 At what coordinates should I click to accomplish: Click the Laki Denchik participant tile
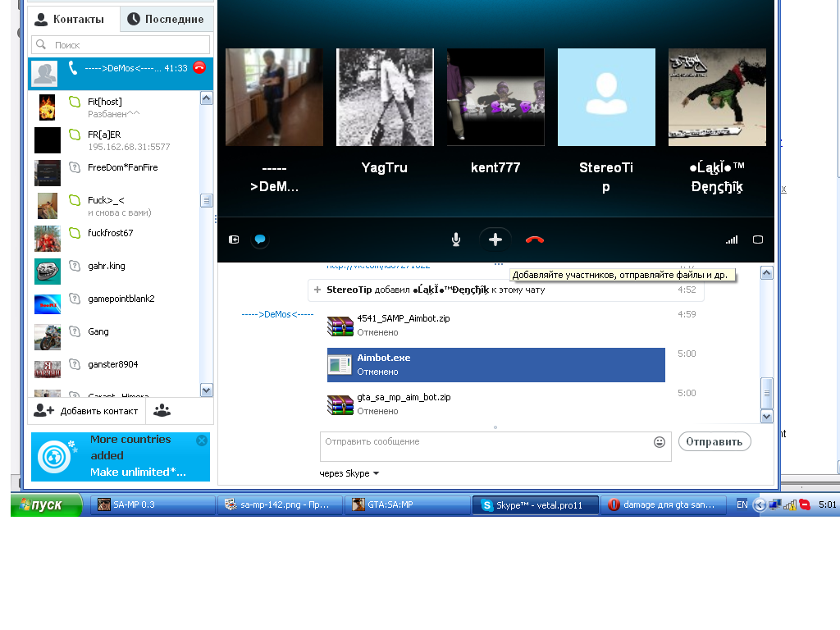[x=717, y=97]
